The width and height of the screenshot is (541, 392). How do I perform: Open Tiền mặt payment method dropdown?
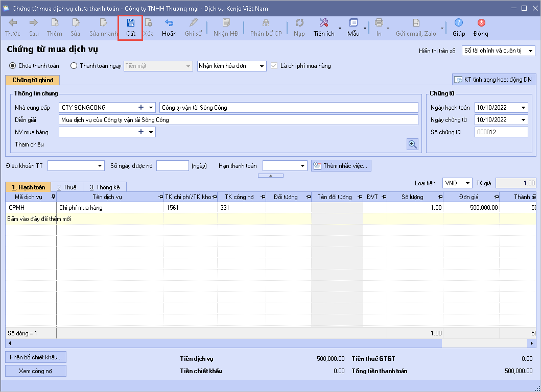188,66
